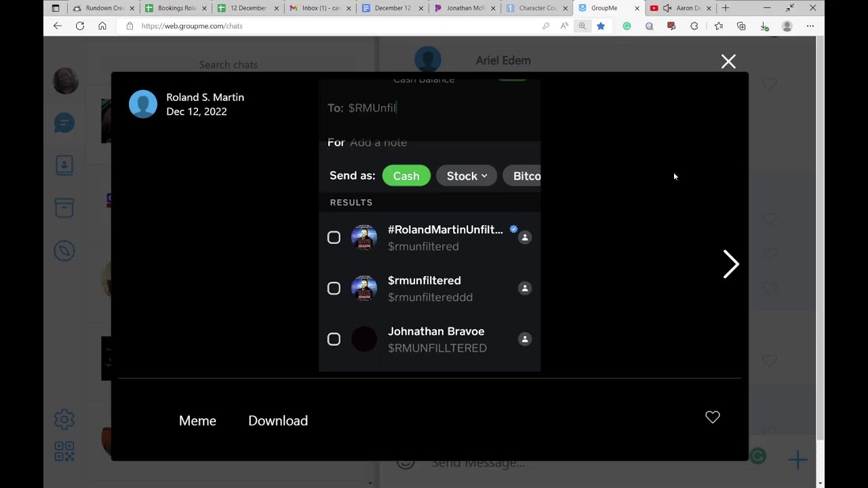Open your profile picture in the GroupMe sidebar
This screenshot has height=488, width=868.
(66, 81)
